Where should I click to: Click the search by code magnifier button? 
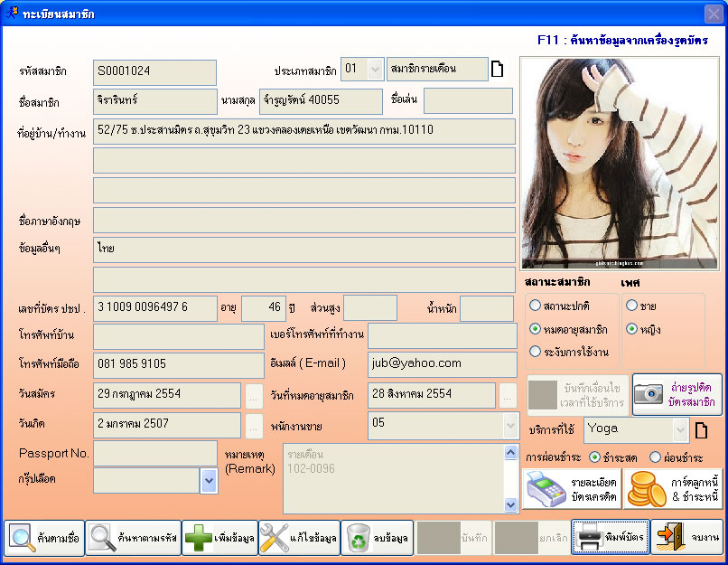pos(133,538)
